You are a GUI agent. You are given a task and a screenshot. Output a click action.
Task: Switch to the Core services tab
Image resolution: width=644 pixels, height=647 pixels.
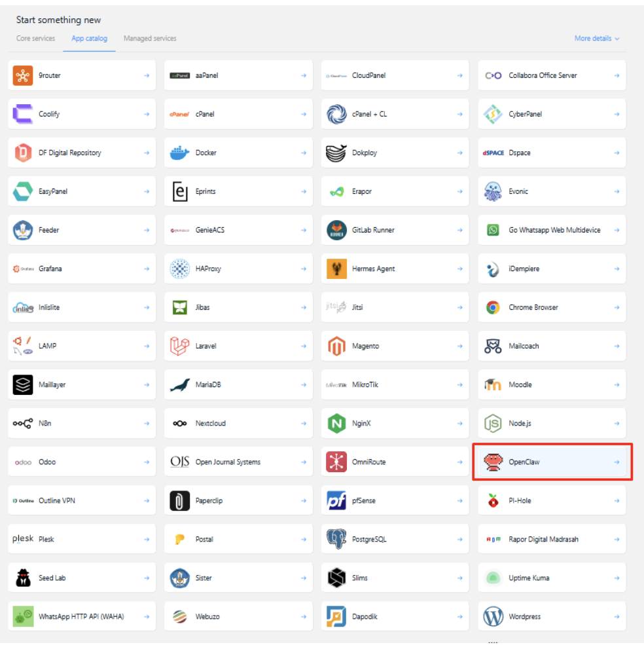(35, 39)
